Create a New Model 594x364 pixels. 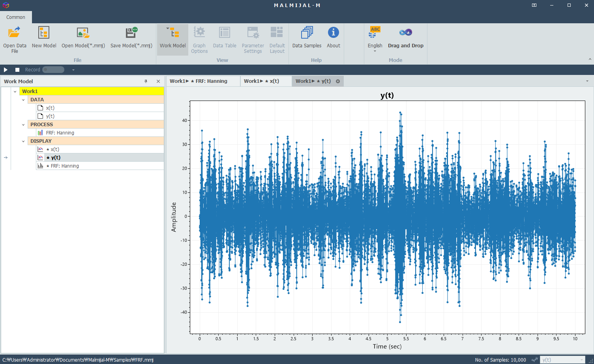44,37
